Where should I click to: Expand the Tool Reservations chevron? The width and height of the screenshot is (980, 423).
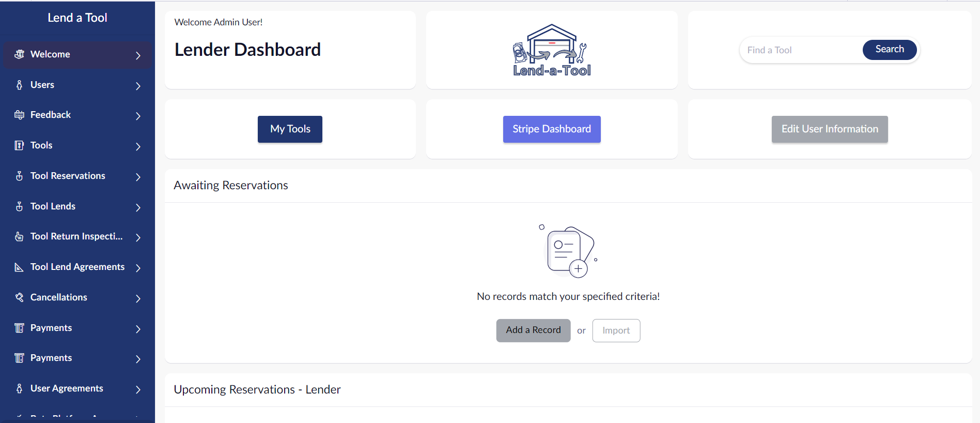coord(138,177)
